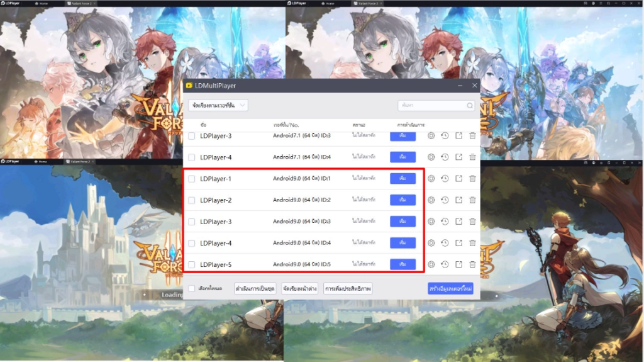Open backup/restore icon for Android9.0 LDPlayer-3
The width and height of the screenshot is (644, 362).
tap(445, 222)
